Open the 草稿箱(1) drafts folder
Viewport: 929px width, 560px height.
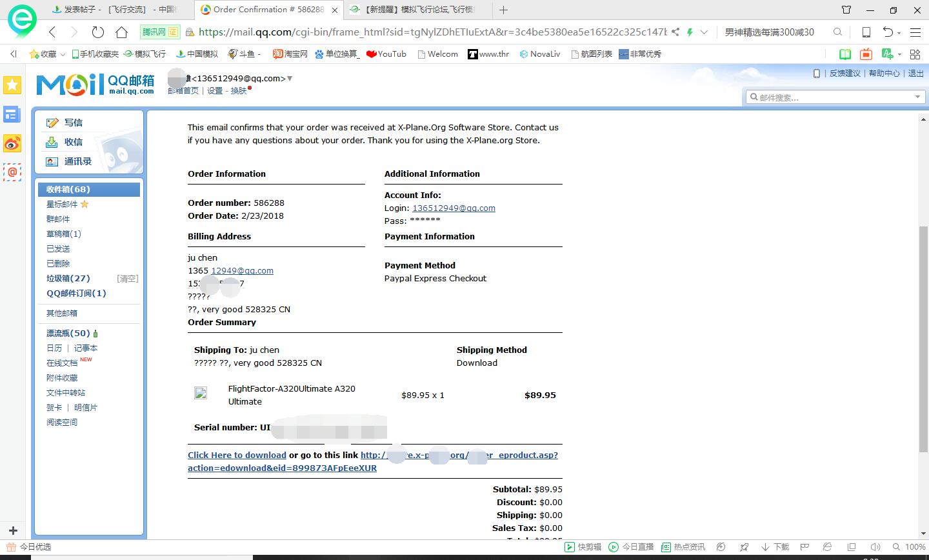[64, 234]
